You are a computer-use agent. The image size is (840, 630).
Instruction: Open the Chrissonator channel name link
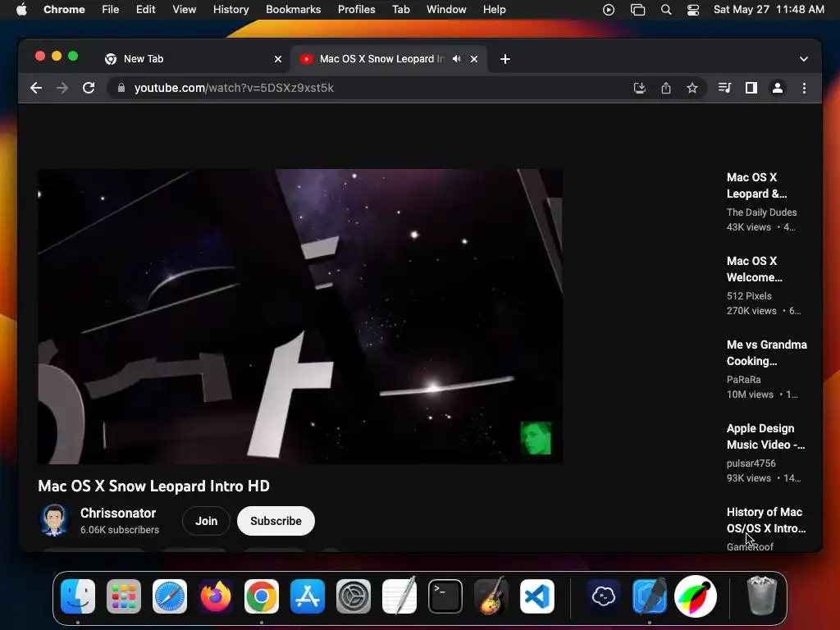pyautogui.click(x=118, y=513)
